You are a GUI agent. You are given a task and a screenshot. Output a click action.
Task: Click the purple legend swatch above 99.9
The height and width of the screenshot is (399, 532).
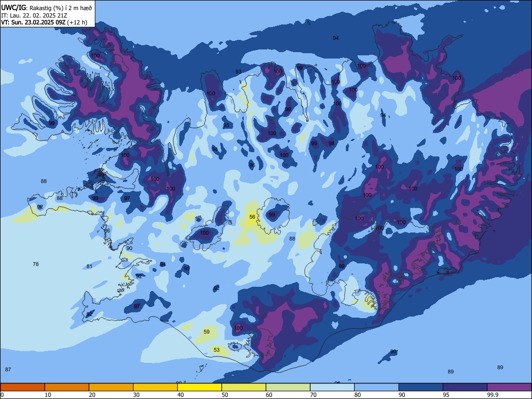(509, 387)
